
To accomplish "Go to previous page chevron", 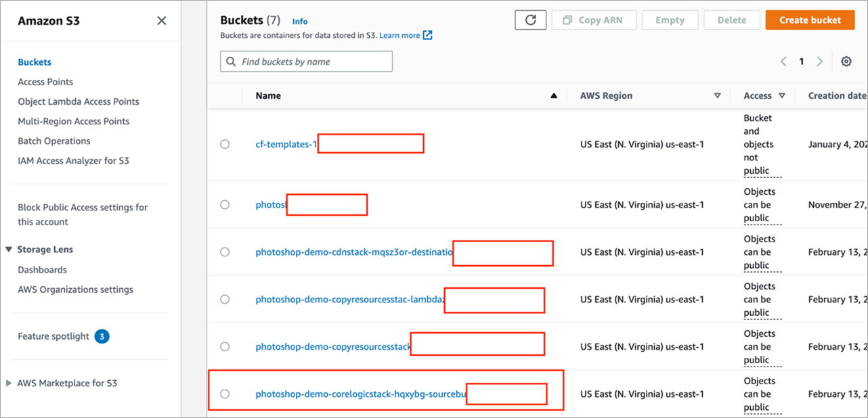I will click(x=783, y=62).
